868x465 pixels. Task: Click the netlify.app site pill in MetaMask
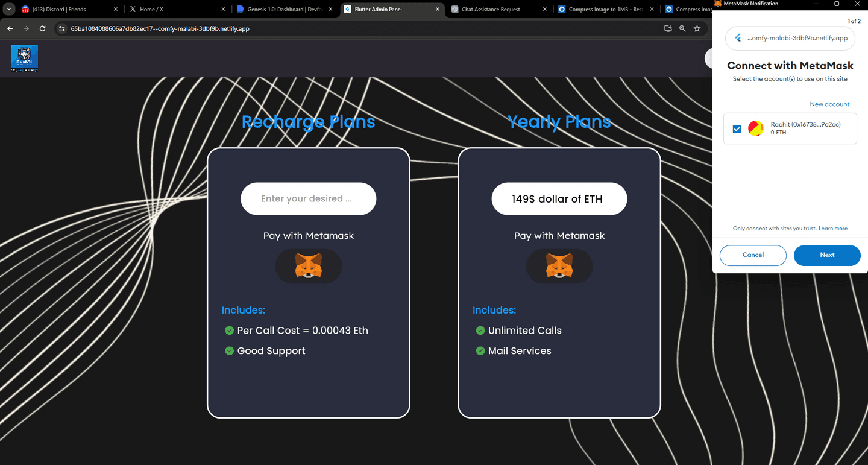[790, 38]
